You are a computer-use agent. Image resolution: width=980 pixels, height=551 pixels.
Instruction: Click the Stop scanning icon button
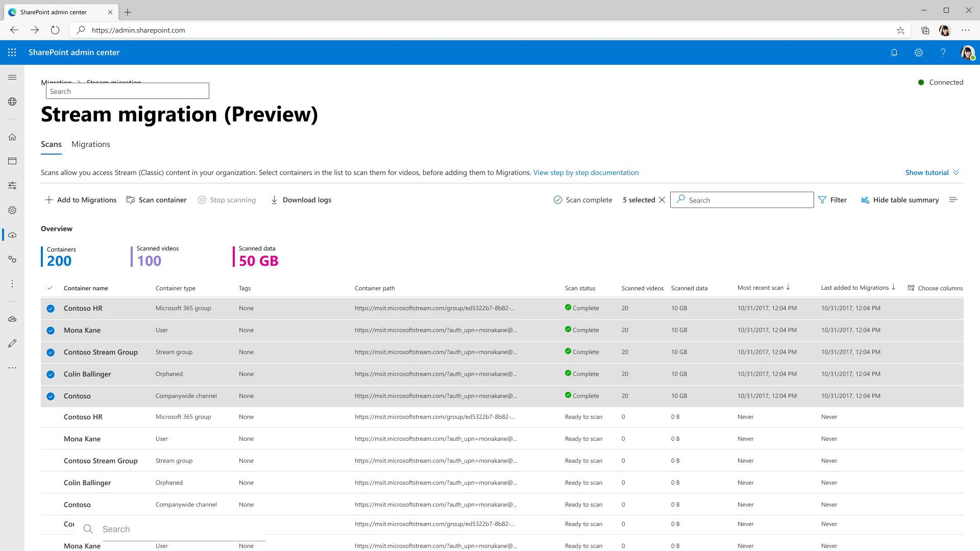pyautogui.click(x=202, y=200)
